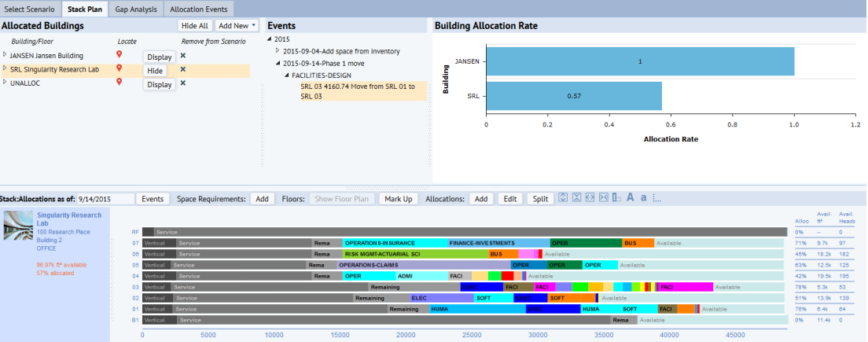Display the UNALLOC stack
This screenshot has height=342, width=868.
tap(159, 84)
